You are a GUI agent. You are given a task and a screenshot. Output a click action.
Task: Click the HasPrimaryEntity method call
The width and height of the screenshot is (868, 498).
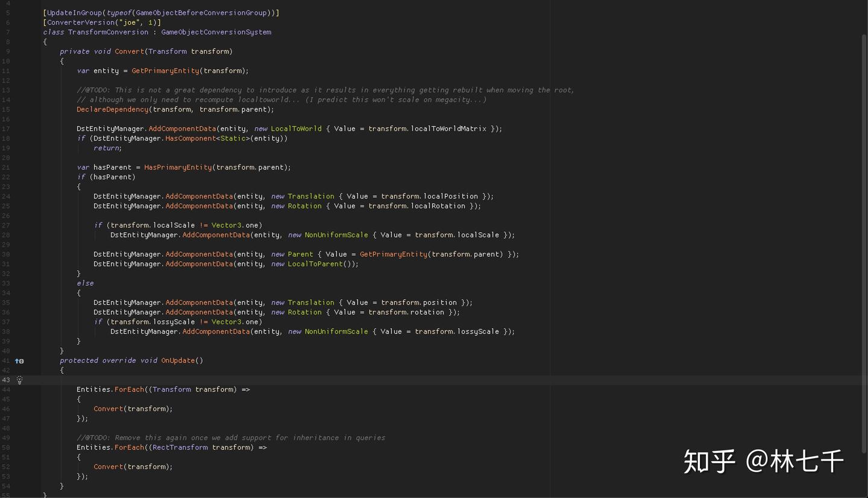click(178, 167)
